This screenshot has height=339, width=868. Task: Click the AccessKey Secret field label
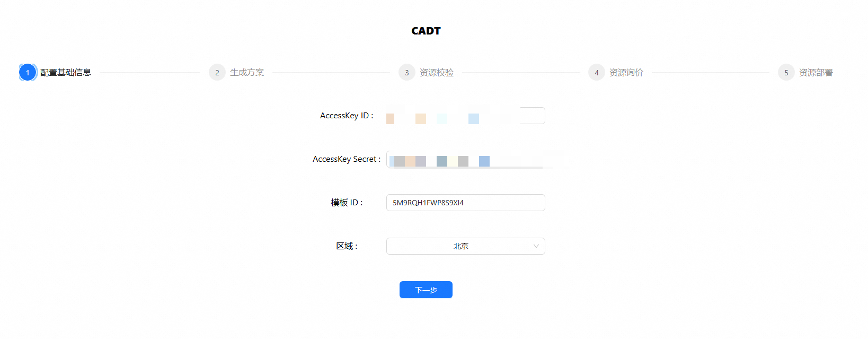(346, 159)
